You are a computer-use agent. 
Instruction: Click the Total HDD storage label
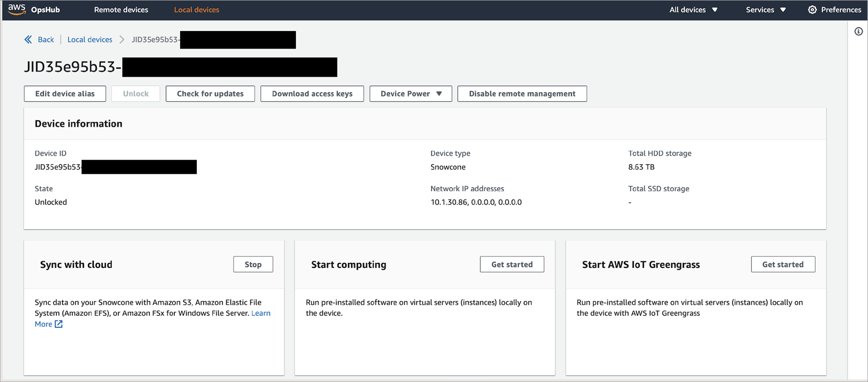pyautogui.click(x=660, y=153)
